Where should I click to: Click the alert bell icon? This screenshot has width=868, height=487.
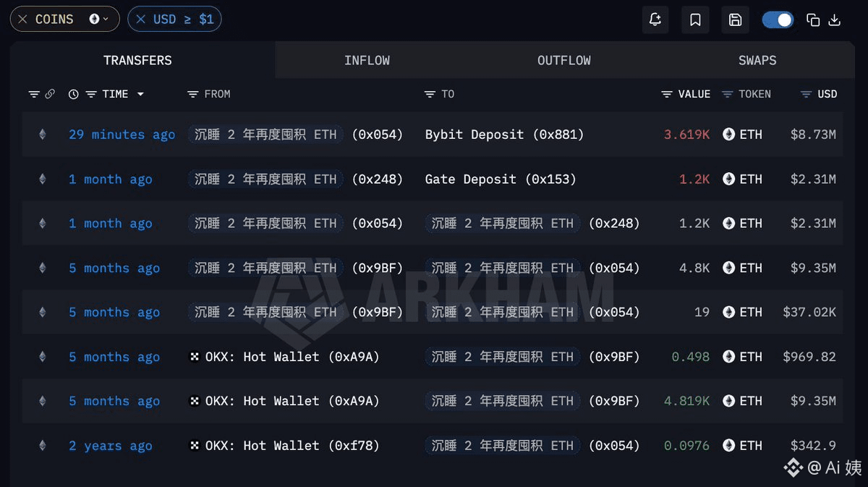(655, 20)
